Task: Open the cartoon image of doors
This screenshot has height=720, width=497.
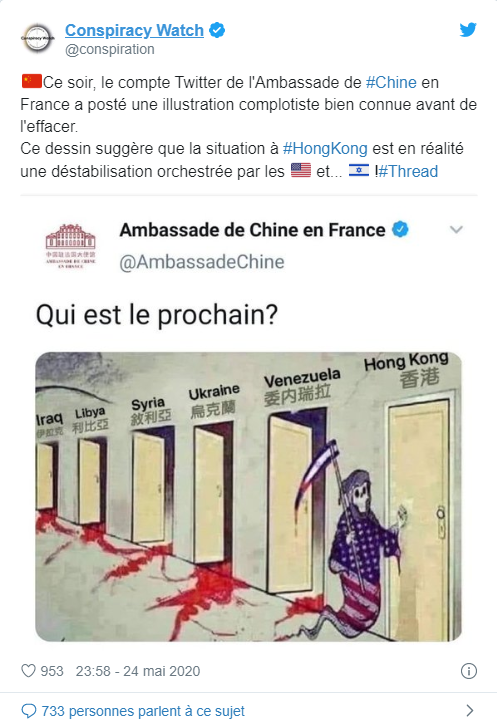Action: click(x=248, y=496)
